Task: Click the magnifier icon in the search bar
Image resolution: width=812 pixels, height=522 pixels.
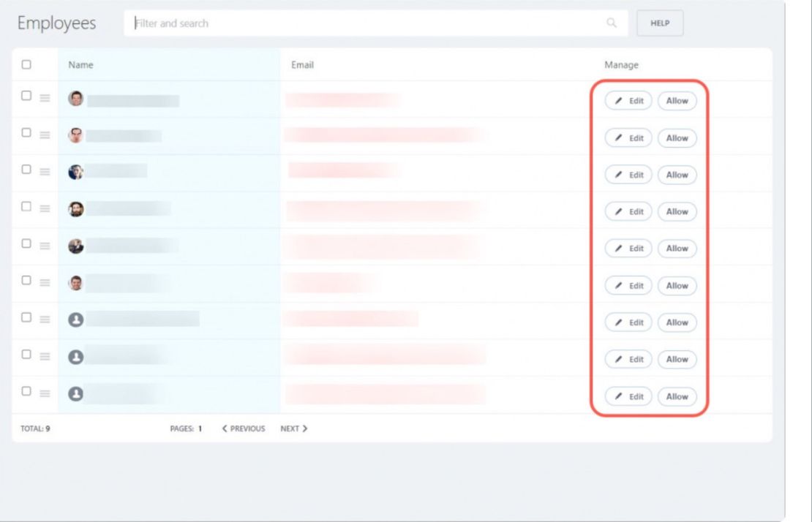Action: pos(611,23)
